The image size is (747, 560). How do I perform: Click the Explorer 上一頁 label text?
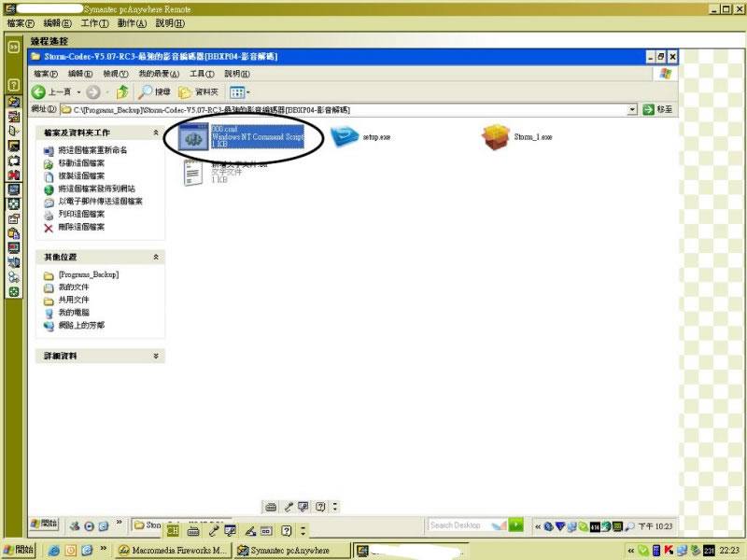60,91
